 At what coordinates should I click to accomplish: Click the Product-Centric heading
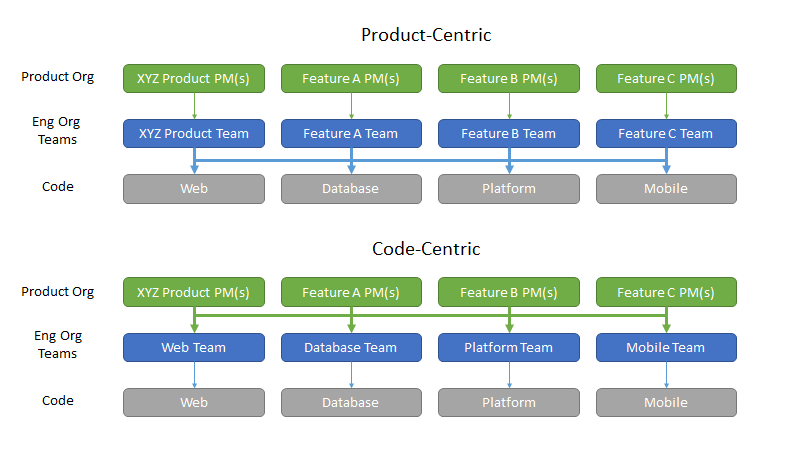[x=426, y=35]
